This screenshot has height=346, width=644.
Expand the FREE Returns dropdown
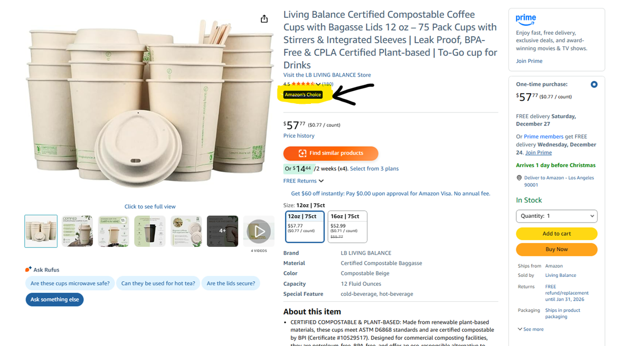pos(304,181)
